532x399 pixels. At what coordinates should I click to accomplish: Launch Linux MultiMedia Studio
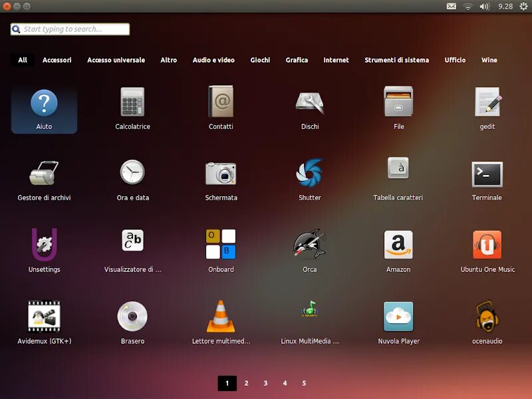pyautogui.click(x=310, y=323)
